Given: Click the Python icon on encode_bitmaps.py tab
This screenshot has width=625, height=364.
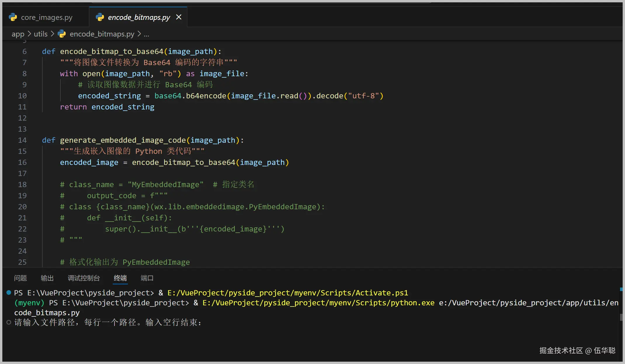Looking at the screenshot, I should click(x=100, y=17).
